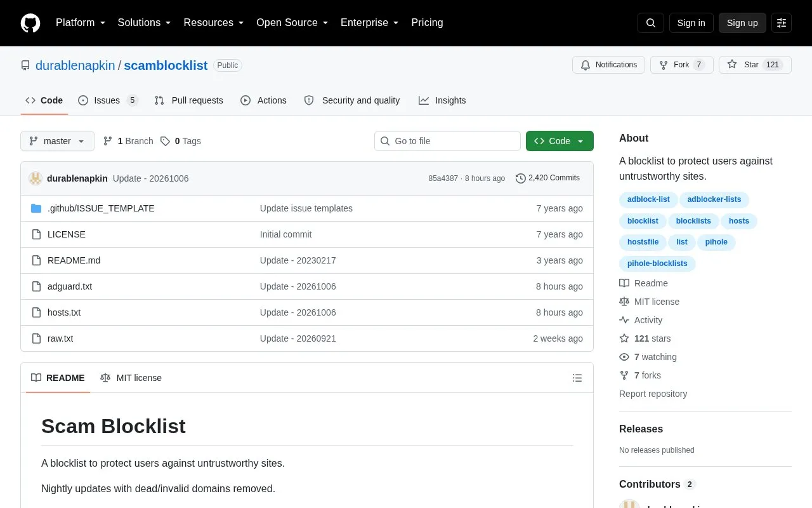Click the eye icon beside watching
Viewport: 812px width, 508px height.
[624, 357]
